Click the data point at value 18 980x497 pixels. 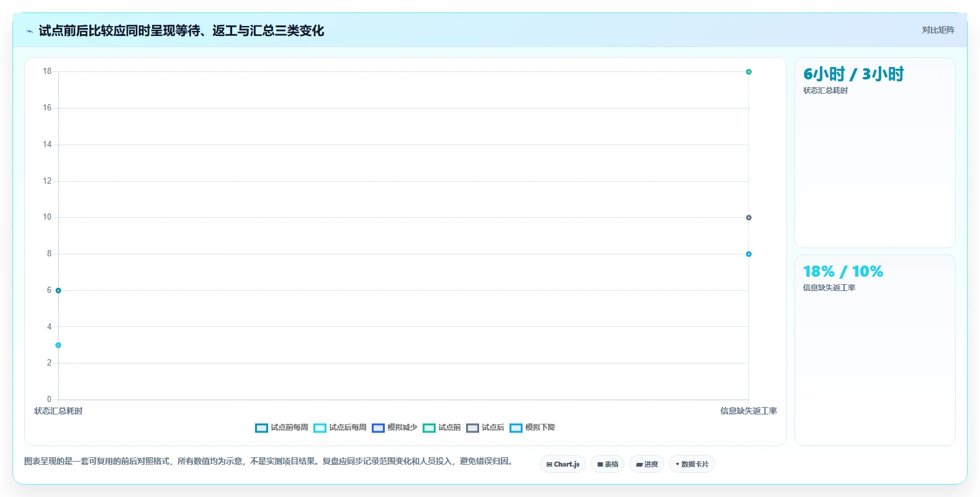pos(748,72)
